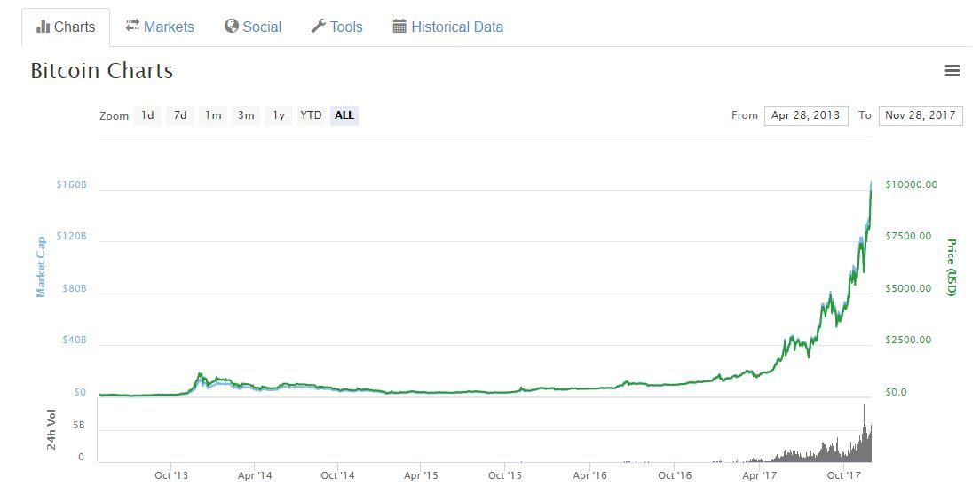Click the $5000.00 price label

tap(909, 288)
